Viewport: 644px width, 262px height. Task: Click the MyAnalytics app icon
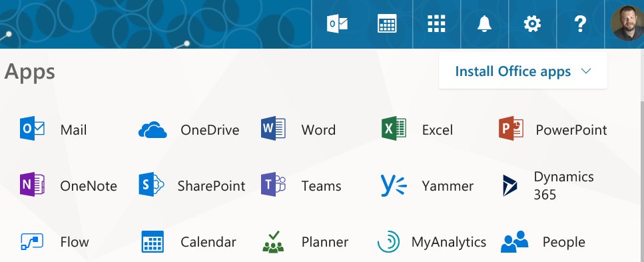[388, 241]
